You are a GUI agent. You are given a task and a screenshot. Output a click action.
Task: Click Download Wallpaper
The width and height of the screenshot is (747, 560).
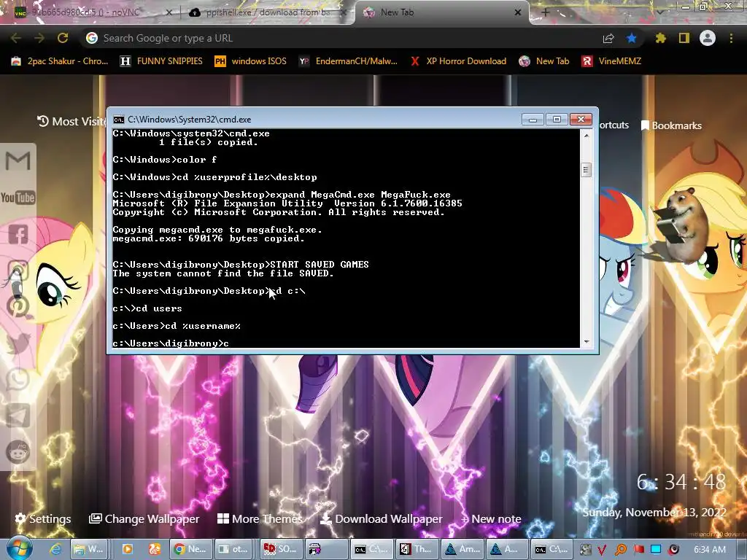tap(381, 518)
